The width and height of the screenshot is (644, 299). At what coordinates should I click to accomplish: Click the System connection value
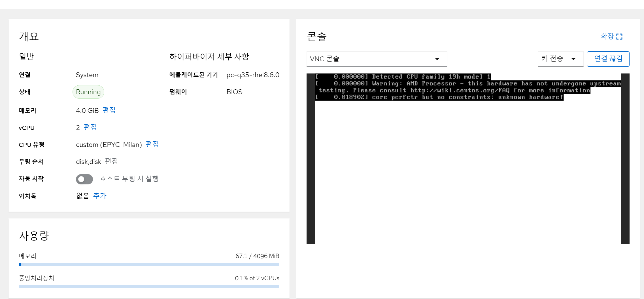tap(87, 75)
